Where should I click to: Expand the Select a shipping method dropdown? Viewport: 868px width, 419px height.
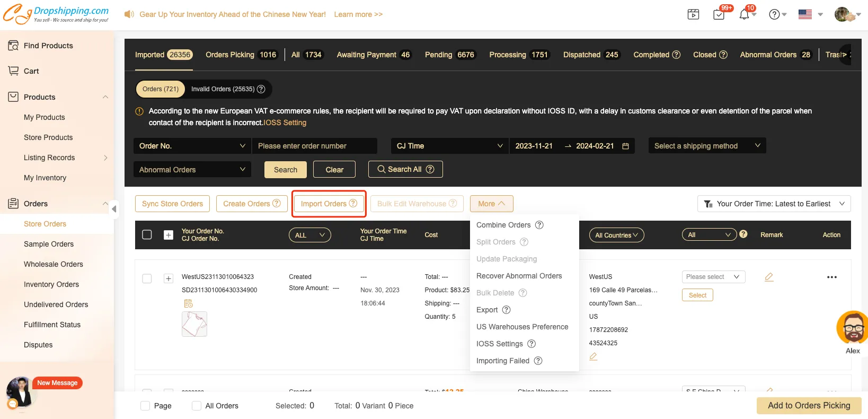tap(707, 146)
